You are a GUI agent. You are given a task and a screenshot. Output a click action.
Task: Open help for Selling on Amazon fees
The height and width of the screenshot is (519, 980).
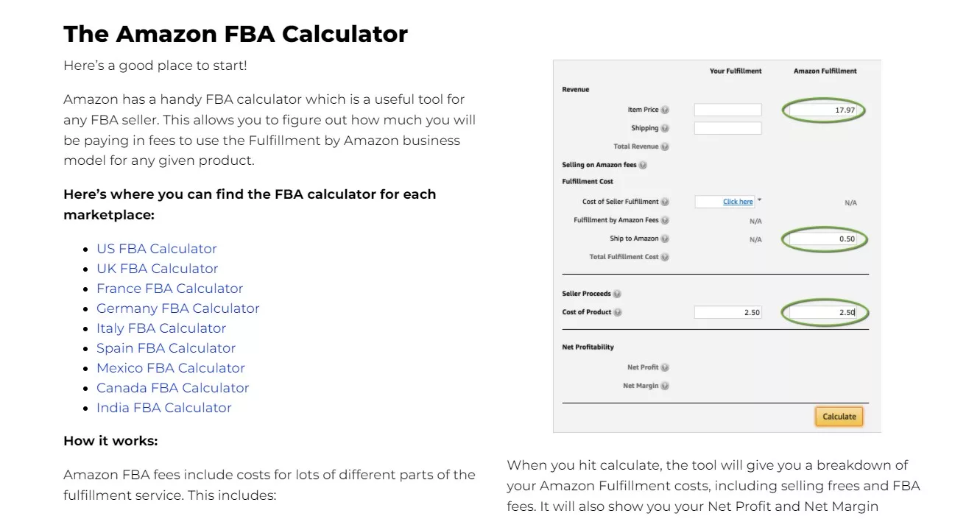tap(644, 165)
